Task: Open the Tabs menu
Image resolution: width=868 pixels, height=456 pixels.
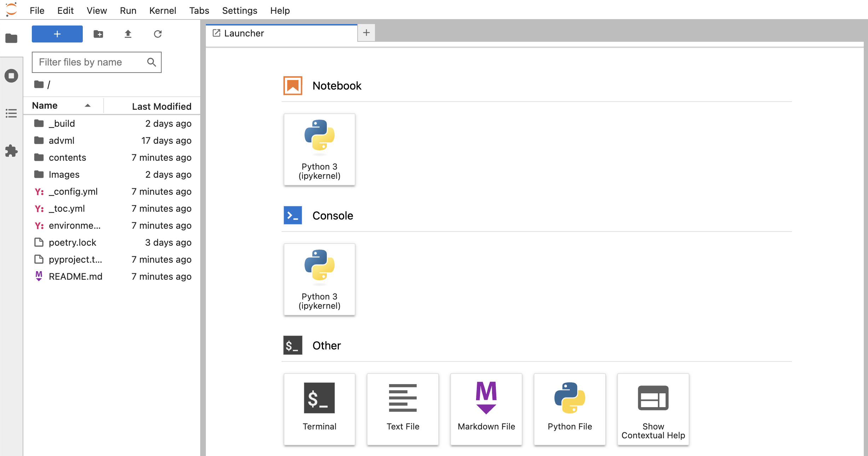Action: tap(199, 11)
